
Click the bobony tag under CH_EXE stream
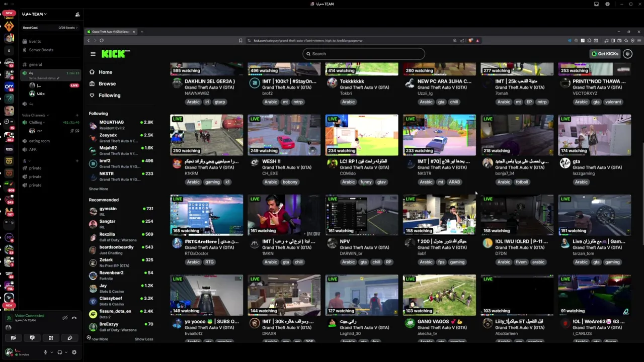pos(290,182)
